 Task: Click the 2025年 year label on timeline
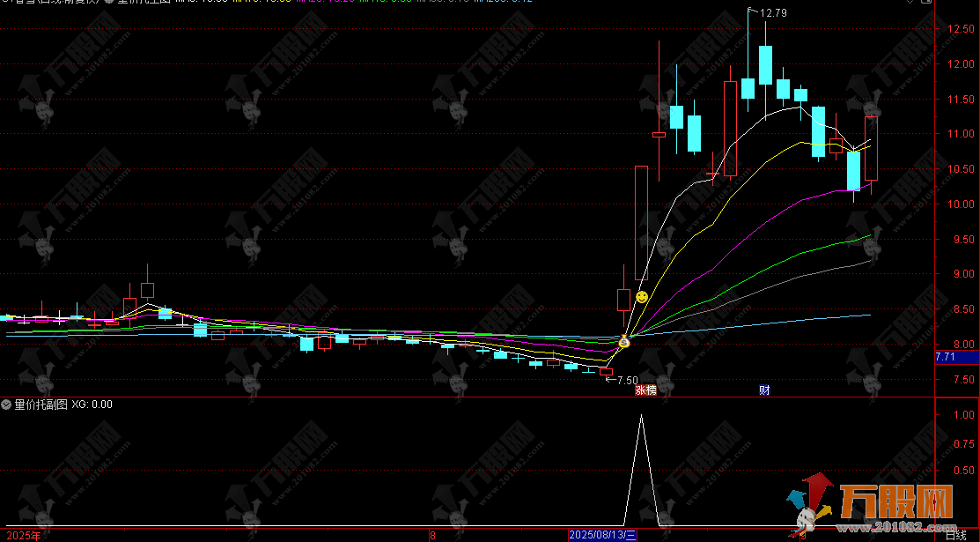click(x=24, y=536)
